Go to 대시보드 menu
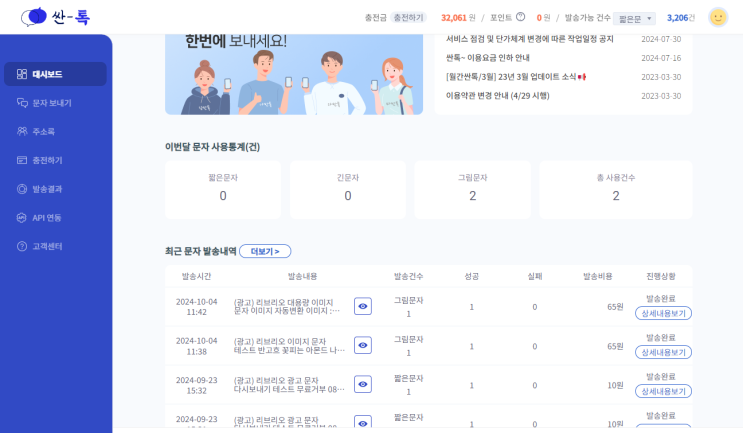 tap(55, 74)
